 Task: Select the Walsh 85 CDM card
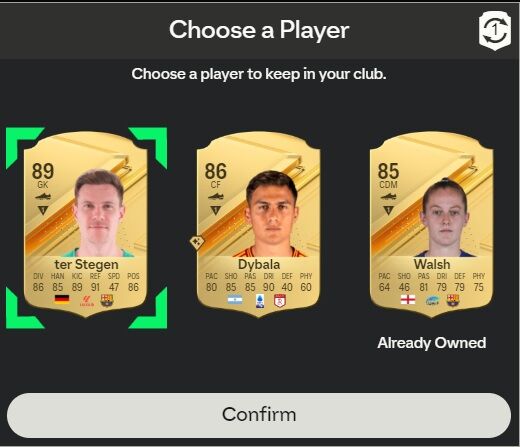(432, 225)
